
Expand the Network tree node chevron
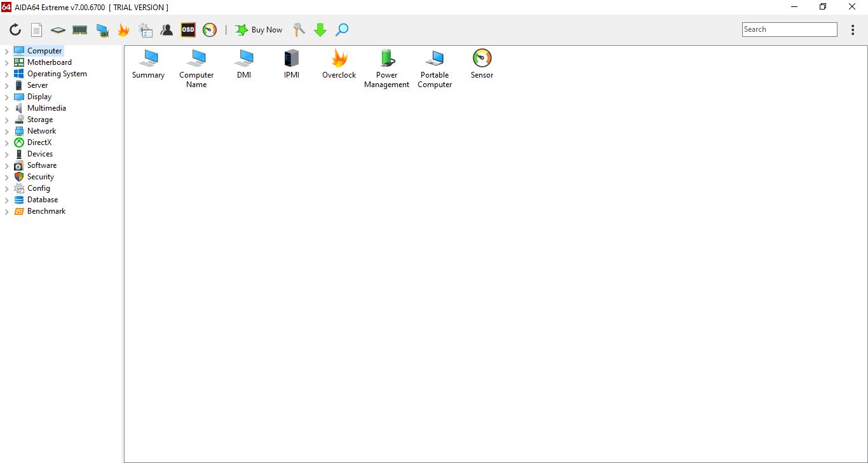7,131
